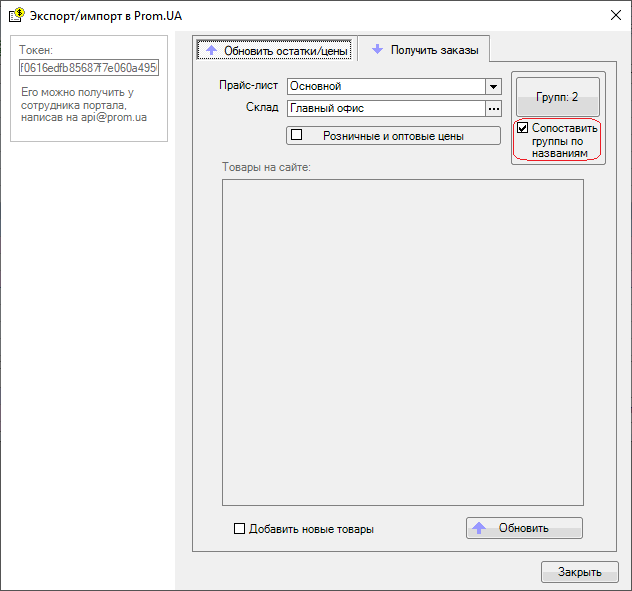Click inside the Товары на сайте list
Viewport: 632px width, 591px height.
(x=403, y=342)
